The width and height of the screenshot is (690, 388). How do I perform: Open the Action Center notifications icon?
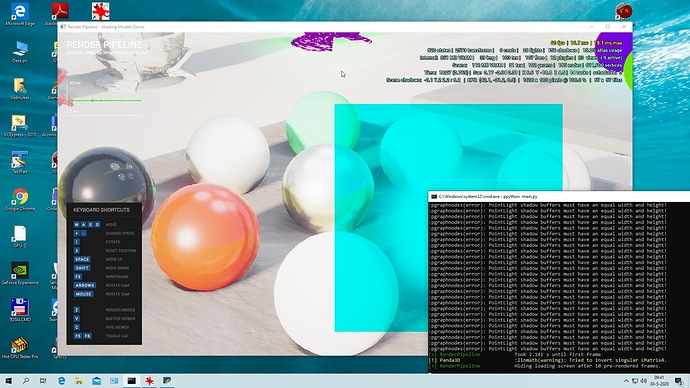point(679,381)
